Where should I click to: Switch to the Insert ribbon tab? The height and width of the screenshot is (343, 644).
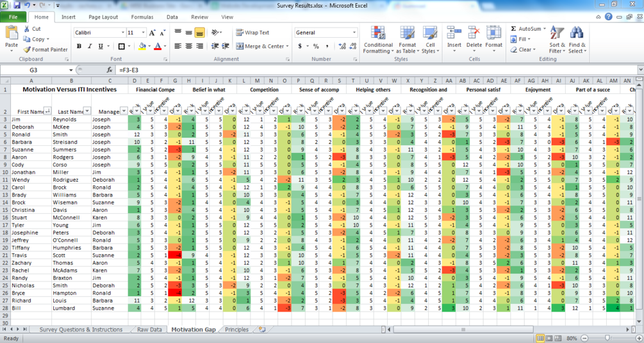69,17
